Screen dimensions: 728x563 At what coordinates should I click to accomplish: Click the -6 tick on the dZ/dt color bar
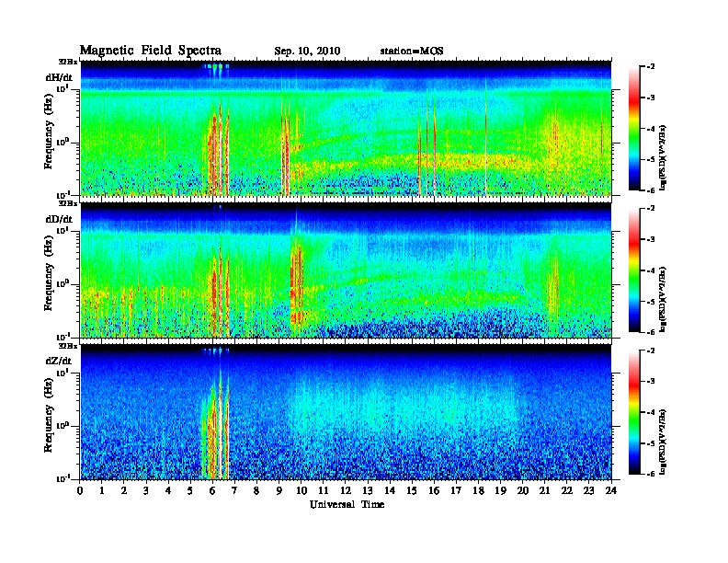[651, 474]
